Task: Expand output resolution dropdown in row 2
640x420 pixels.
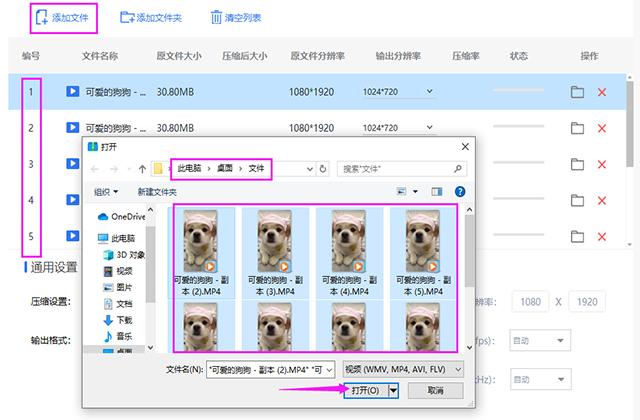Action: pyautogui.click(x=429, y=127)
